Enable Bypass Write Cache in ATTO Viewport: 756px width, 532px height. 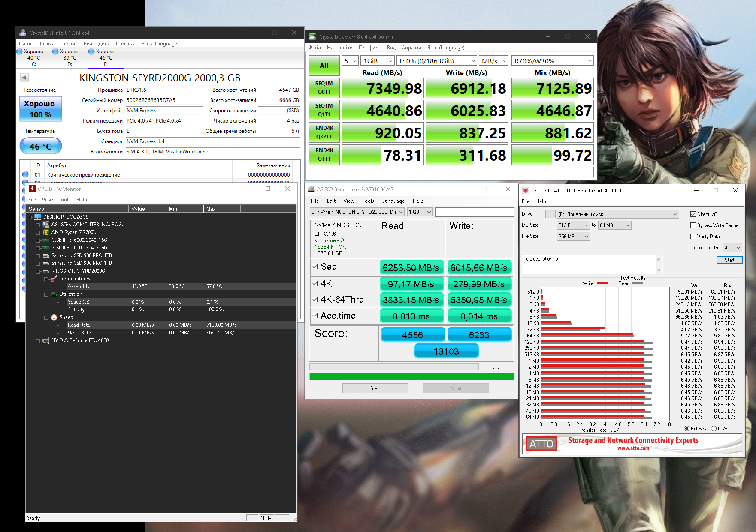click(x=693, y=225)
